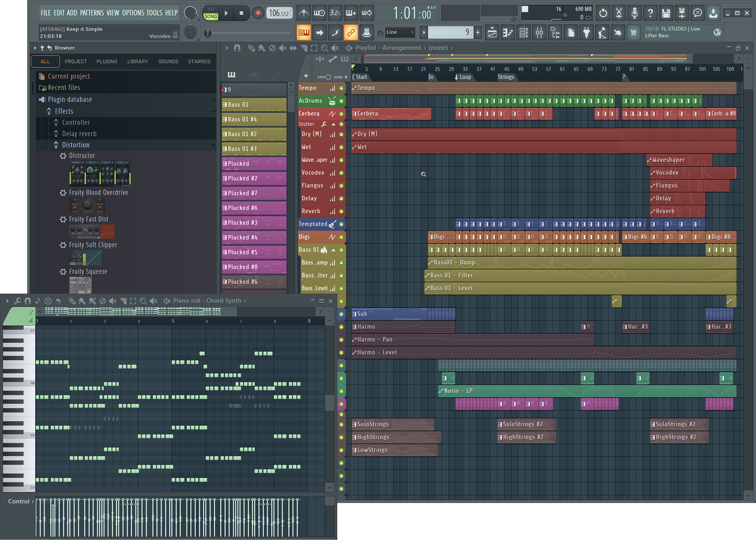Click the Save project floppy icon
The image size is (756, 540).
point(666,13)
